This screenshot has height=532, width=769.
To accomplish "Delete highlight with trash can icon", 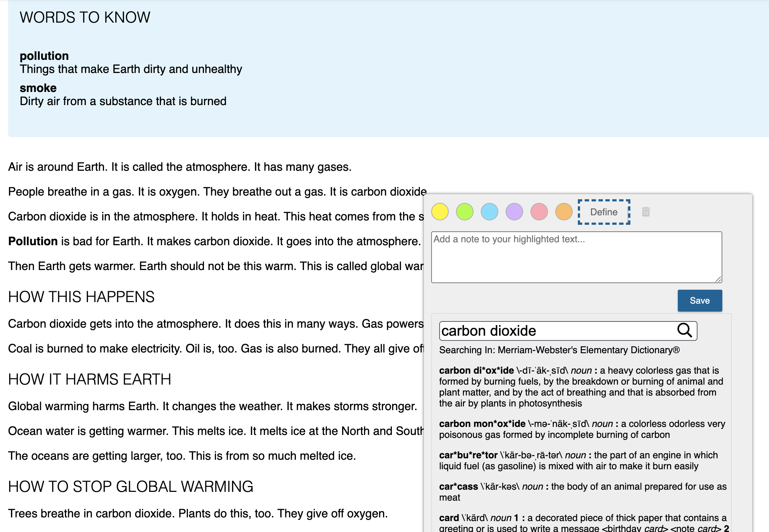I will [x=646, y=212].
